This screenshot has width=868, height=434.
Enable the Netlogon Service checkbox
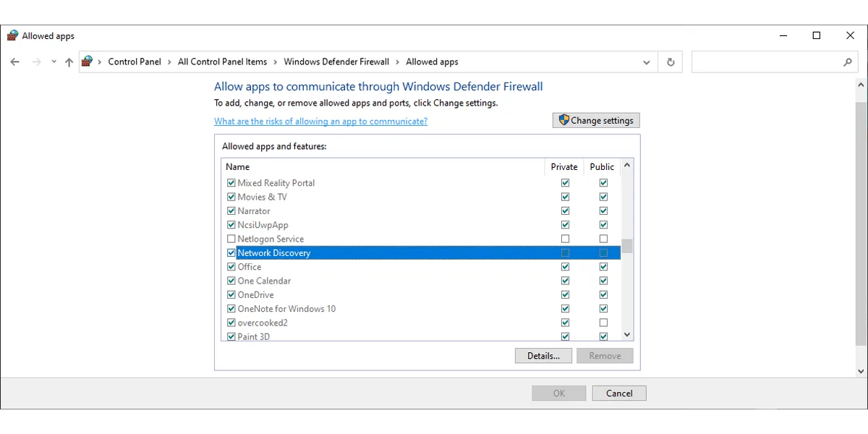(231, 239)
